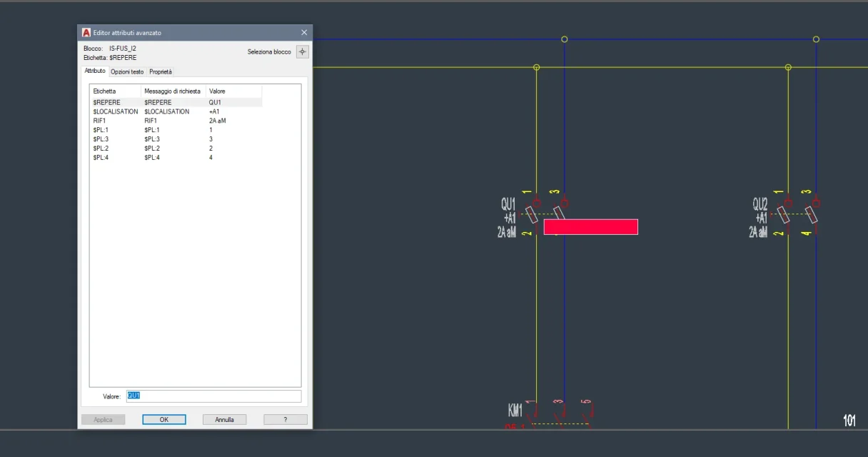
Task: Click the KM1 label in the drawing
Action: click(515, 411)
